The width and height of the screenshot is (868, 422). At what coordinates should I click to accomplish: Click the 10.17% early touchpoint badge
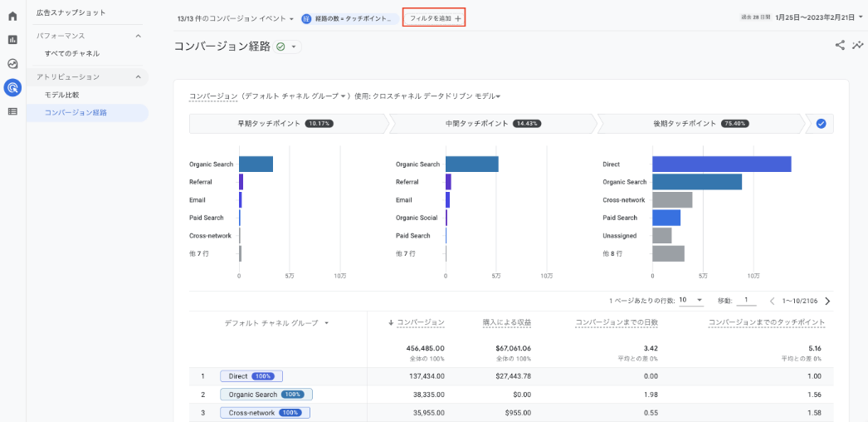click(x=319, y=124)
